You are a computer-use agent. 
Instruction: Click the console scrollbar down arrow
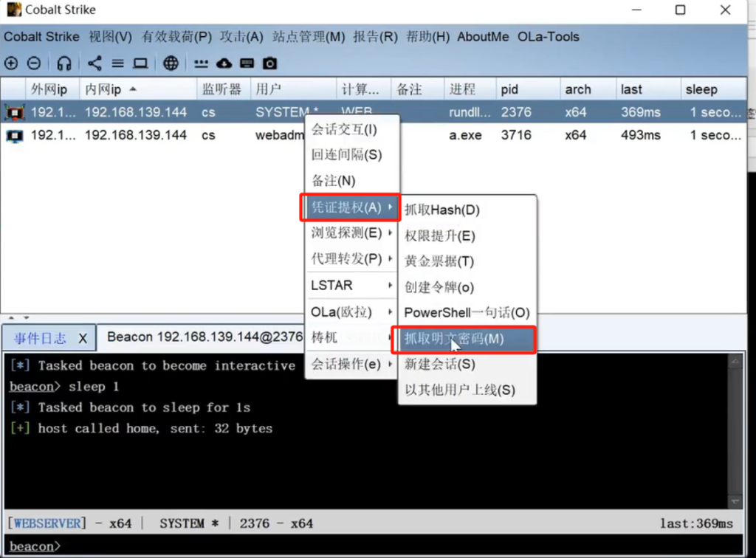coord(735,502)
